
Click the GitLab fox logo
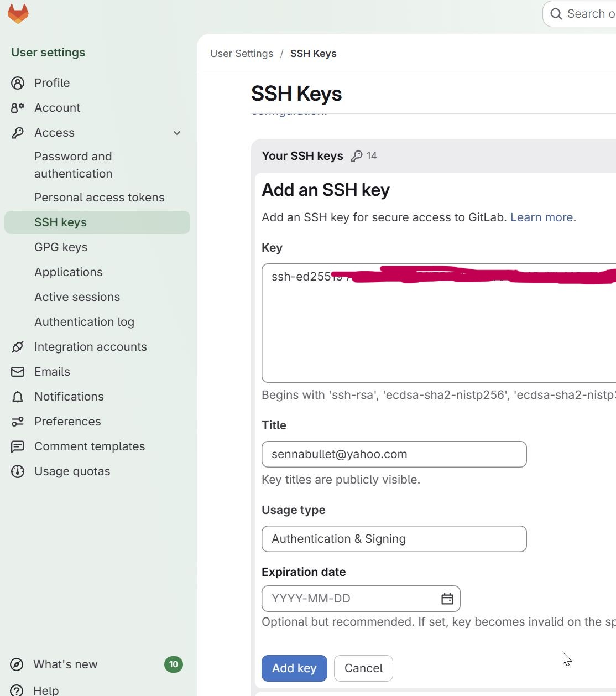point(18,14)
